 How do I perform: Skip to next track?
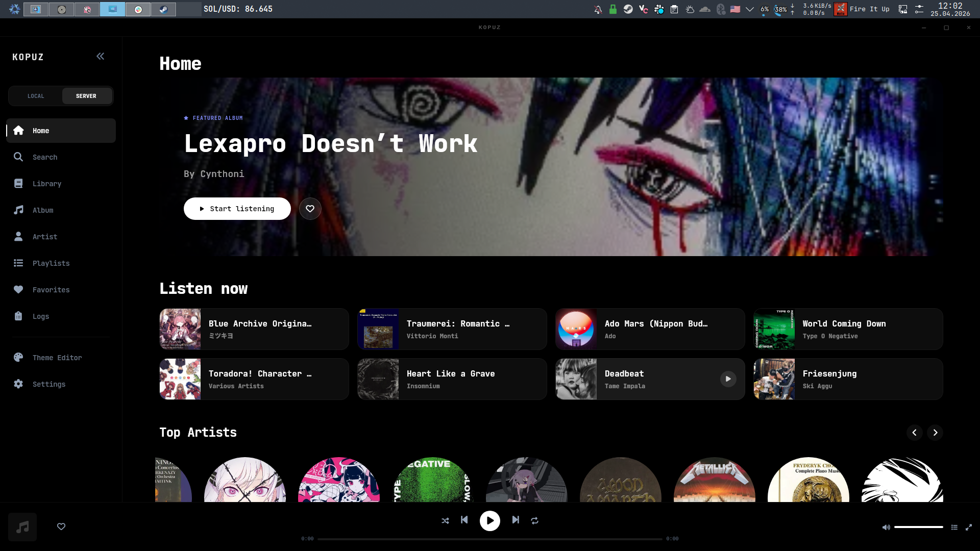516,520
